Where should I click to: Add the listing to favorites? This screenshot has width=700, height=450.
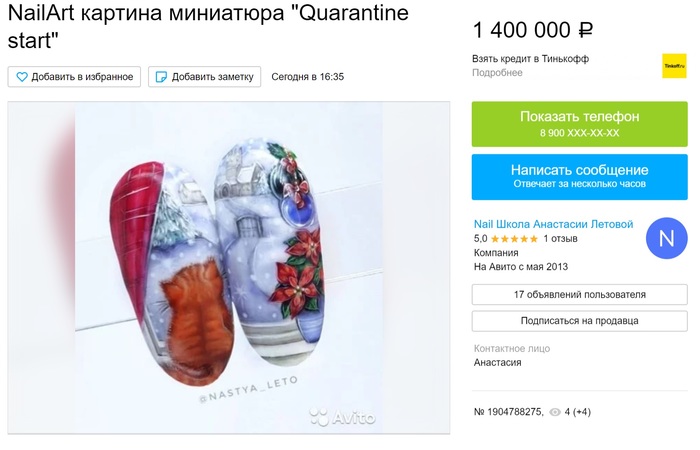74,77
